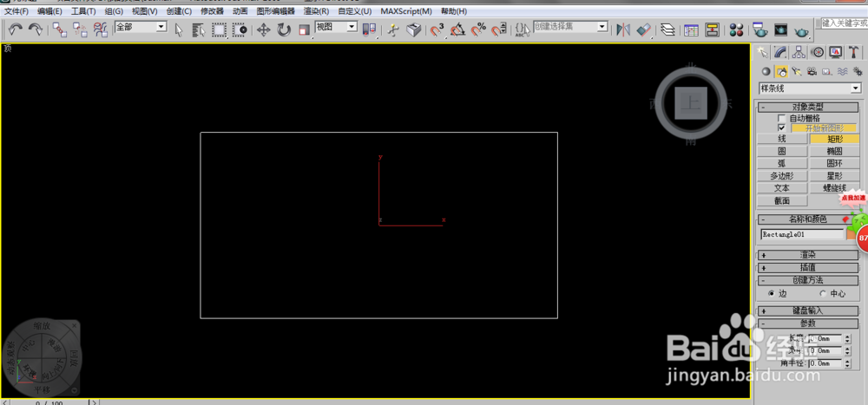Toggle the Window/Crossing selection icon
The image size is (868, 405).
(240, 29)
